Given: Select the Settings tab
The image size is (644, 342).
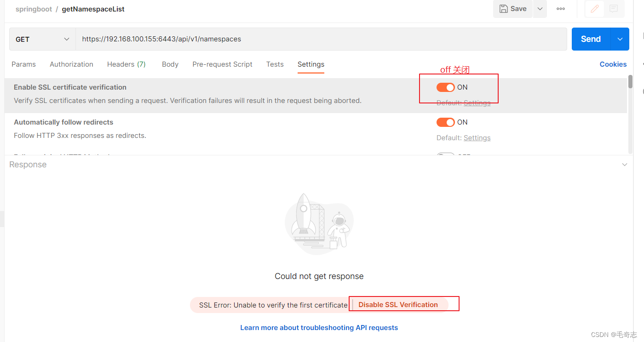Looking at the screenshot, I should (x=311, y=64).
